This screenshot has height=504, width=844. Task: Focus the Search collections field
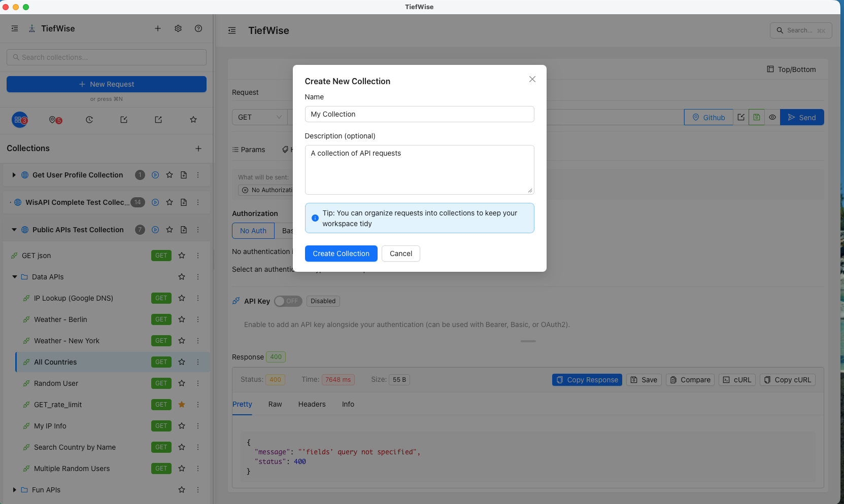click(x=107, y=57)
